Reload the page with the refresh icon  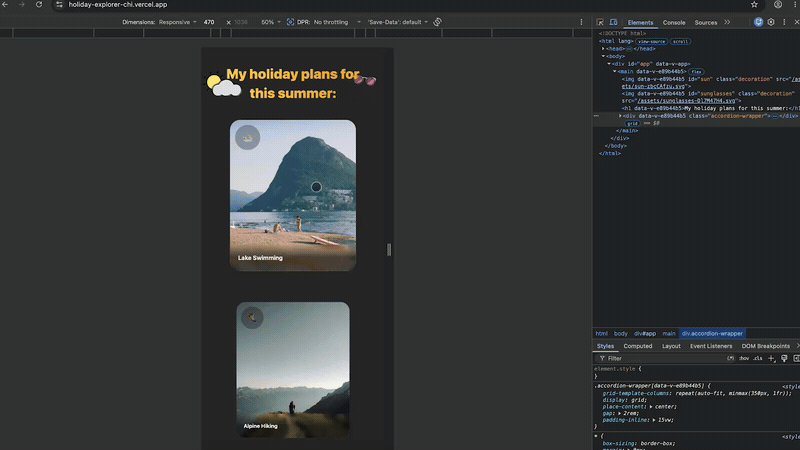tap(39, 5)
